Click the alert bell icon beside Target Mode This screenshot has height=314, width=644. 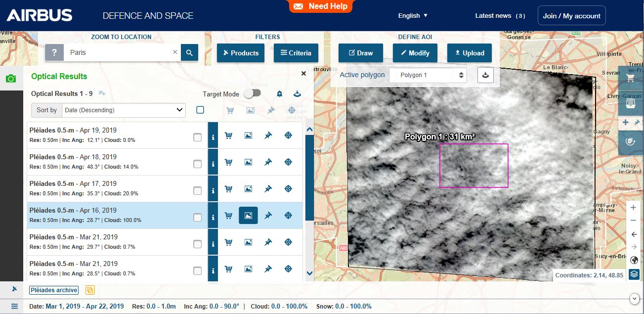coord(279,94)
